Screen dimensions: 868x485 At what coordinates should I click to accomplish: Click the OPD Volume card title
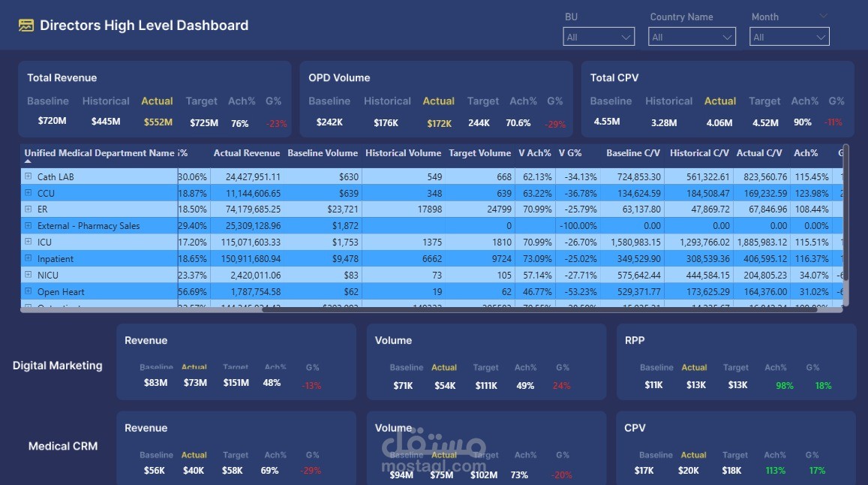coord(338,77)
